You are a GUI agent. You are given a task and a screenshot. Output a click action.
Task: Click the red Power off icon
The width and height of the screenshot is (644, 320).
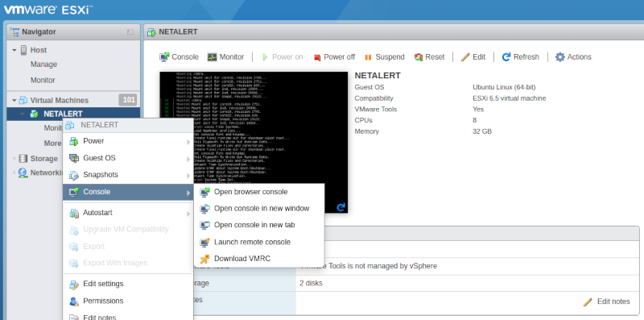pyautogui.click(x=317, y=57)
